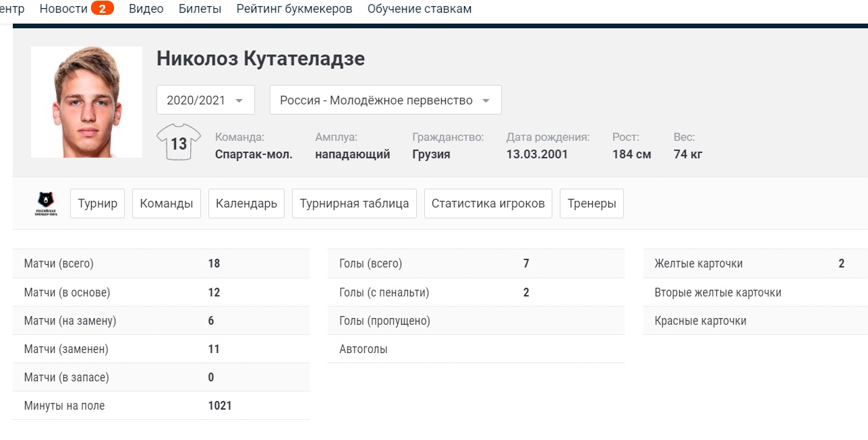The height and width of the screenshot is (440, 868).
Task: Open the Билеты section
Action: 200,9
